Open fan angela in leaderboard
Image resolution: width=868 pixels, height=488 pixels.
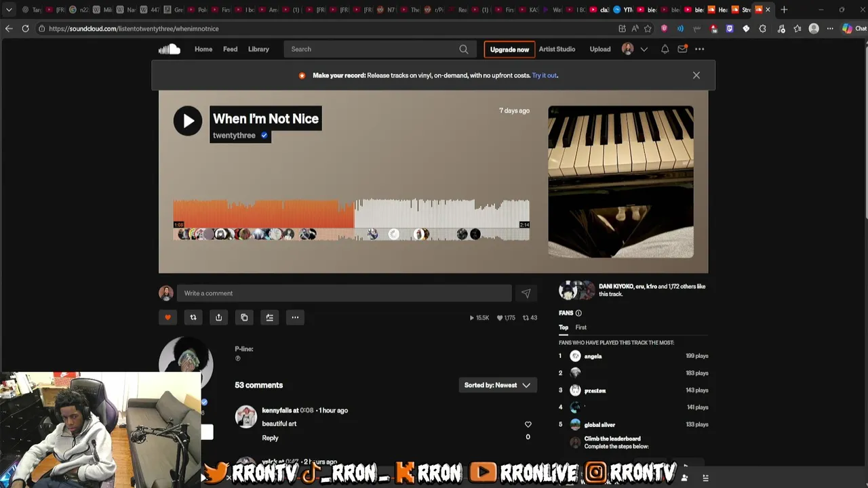coord(593,357)
